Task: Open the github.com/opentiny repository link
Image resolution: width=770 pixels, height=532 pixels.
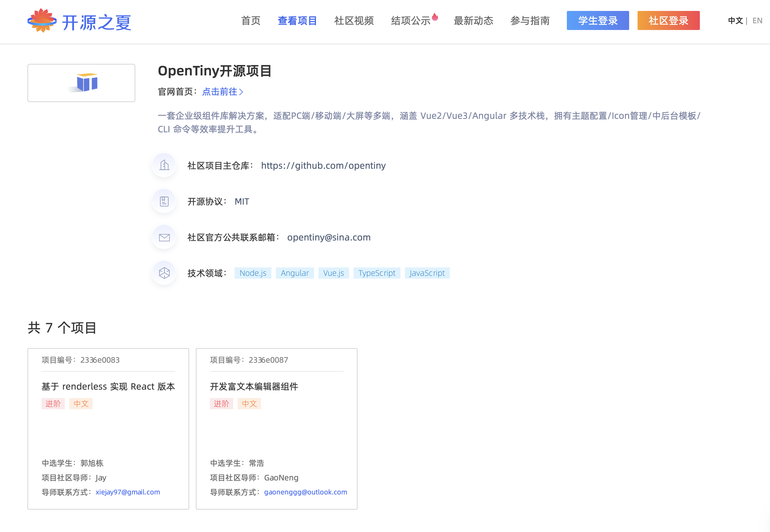Action: (x=323, y=165)
